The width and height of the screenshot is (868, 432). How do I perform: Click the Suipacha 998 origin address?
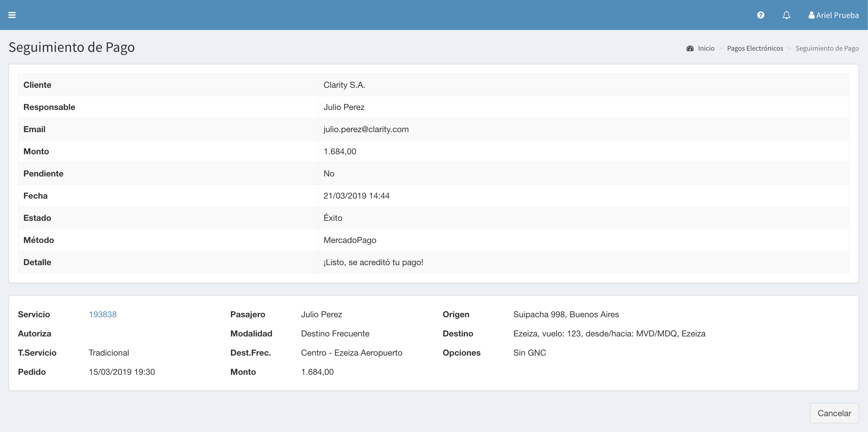click(x=566, y=314)
